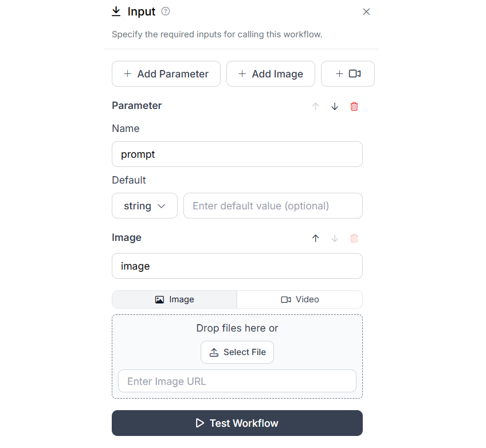Click the Add Video camera button

pyautogui.click(x=348, y=73)
